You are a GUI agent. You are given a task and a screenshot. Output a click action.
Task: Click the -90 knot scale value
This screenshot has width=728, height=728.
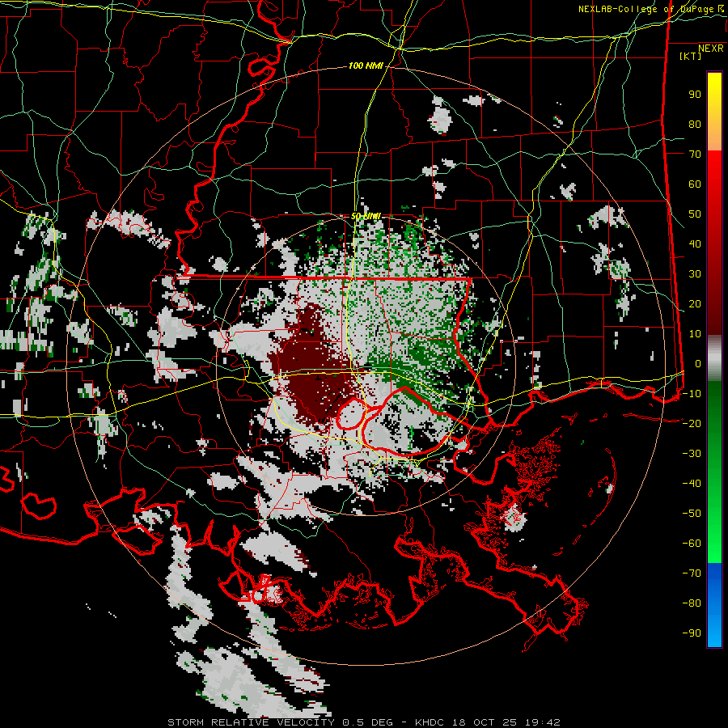[x=692, y=633]
